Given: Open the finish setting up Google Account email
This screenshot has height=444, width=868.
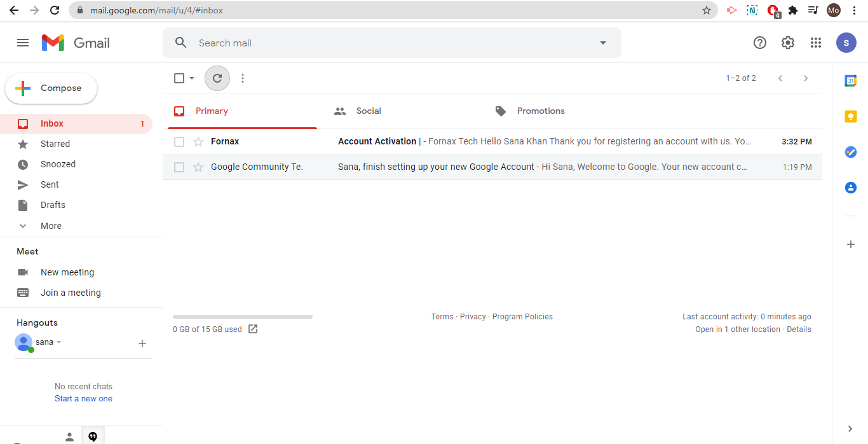Looking at the screenshot, I should 492,167.
